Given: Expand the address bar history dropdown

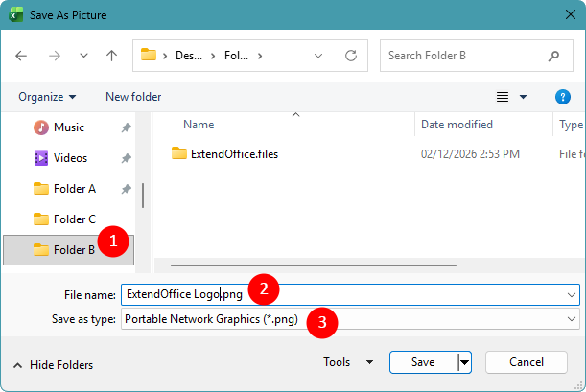Looking at the screenshot, I should click(318, 56).
